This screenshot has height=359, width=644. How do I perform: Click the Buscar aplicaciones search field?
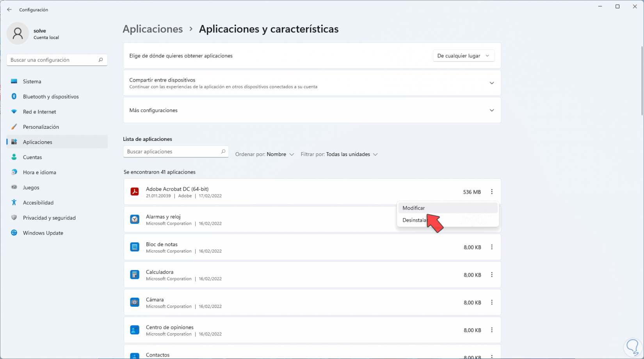(x=172, y=152)
